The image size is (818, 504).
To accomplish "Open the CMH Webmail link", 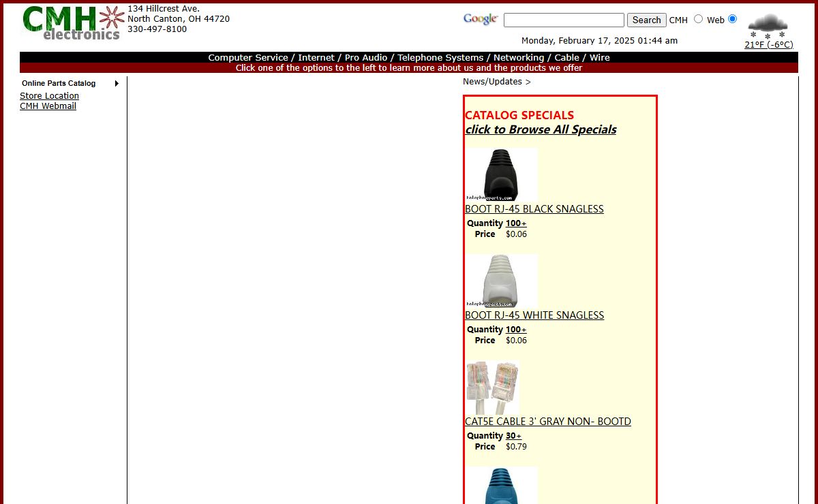I will (48, 106).
